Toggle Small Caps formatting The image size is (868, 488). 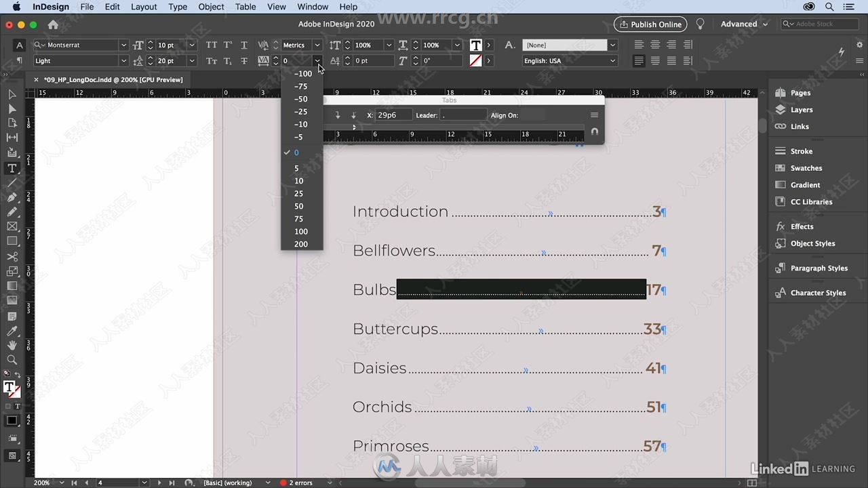point(212,61)
